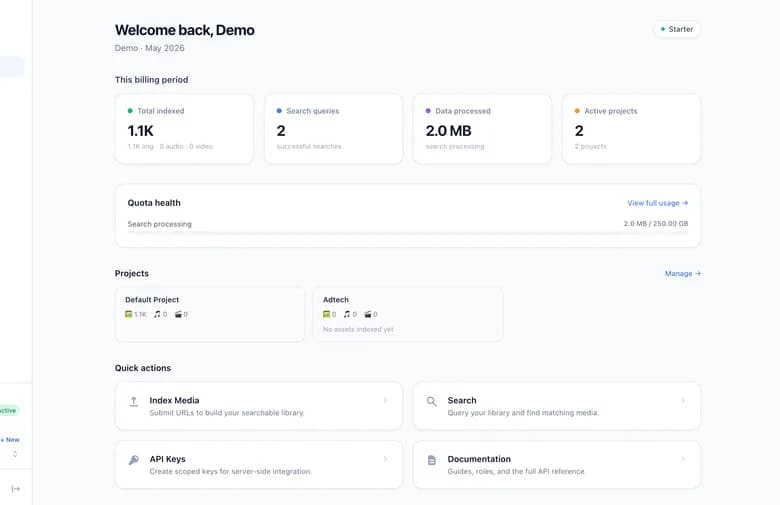The image size is (780, 505).
Task: Click the Search processing quota progress bar
Action: pyautogui.click(x=408, y=232)
